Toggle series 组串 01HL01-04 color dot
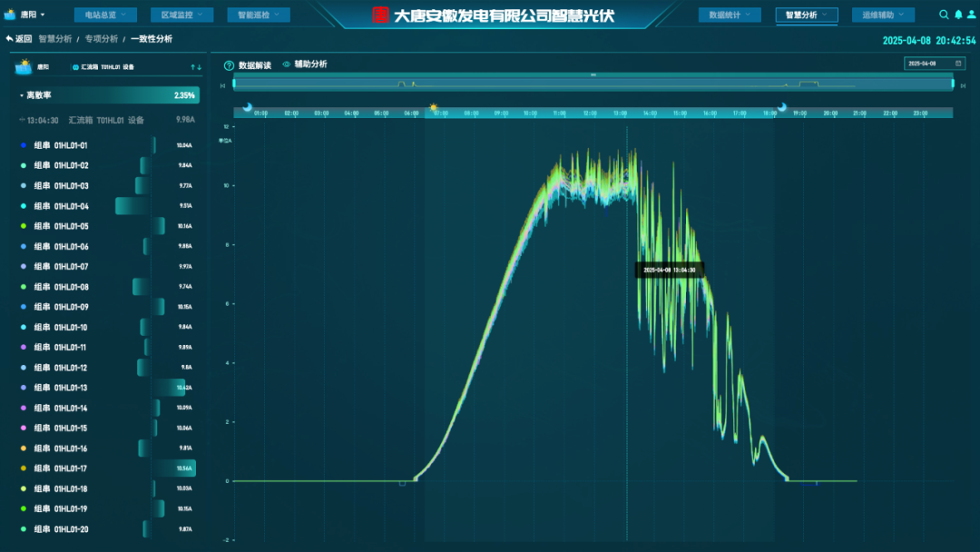Viewport: 980px width, 552px height. (24, 206)
